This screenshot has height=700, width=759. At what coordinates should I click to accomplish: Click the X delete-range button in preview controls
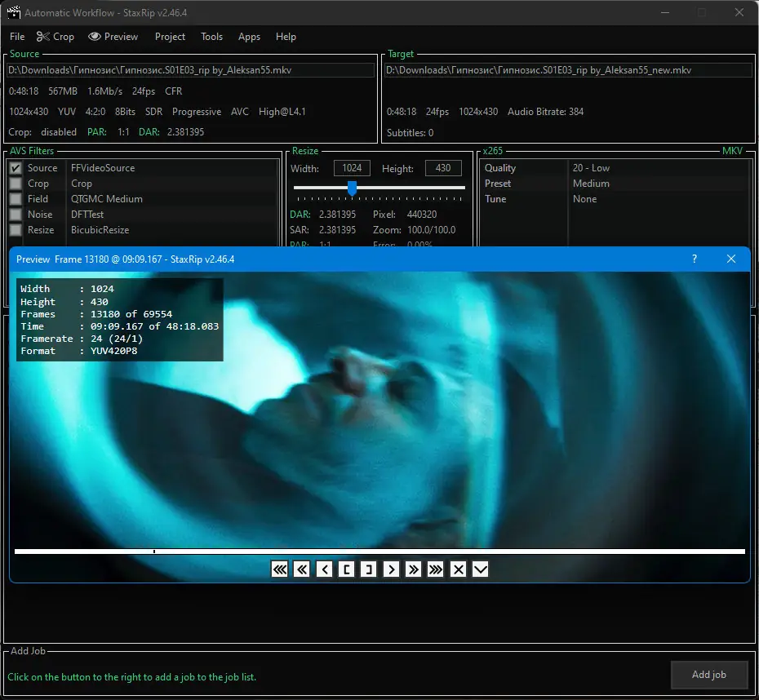(x=459, y=569)
